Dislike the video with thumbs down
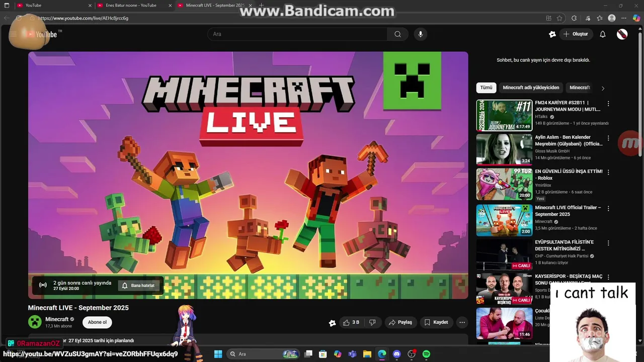This screenshot has height=362, width=644. 372,322
